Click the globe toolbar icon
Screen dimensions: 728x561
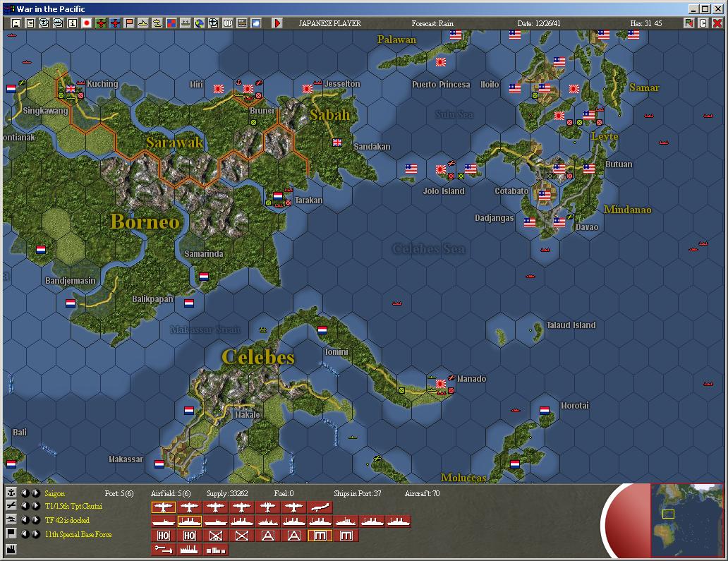(199, 23)
